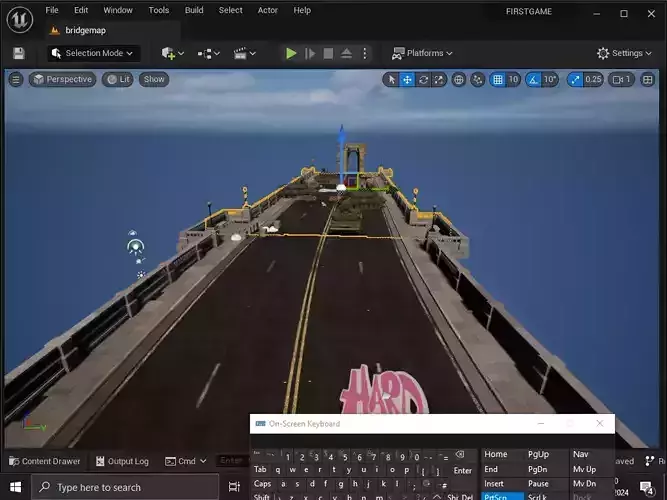Open the source control icon in status bar

click(x=650, y=461)
